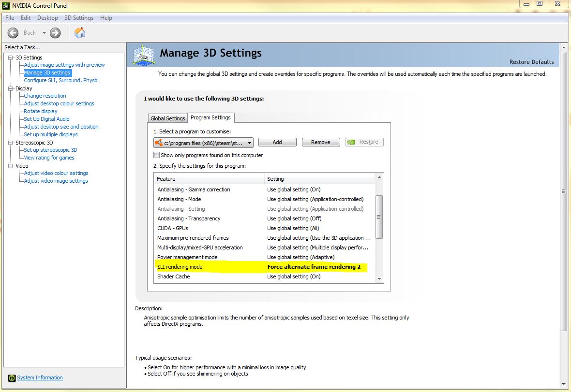
Task: Open Configure SLI, Surround, PhysX
Action: tap(60, 80)
